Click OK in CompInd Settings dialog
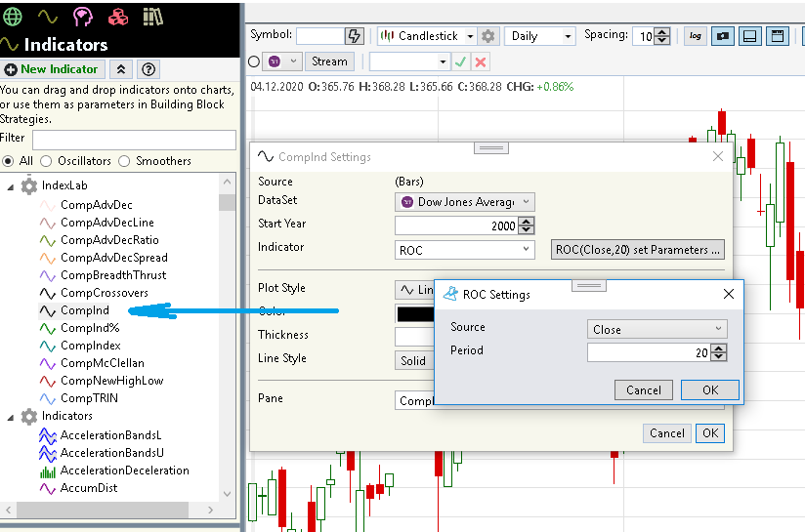 pos(710,433)
